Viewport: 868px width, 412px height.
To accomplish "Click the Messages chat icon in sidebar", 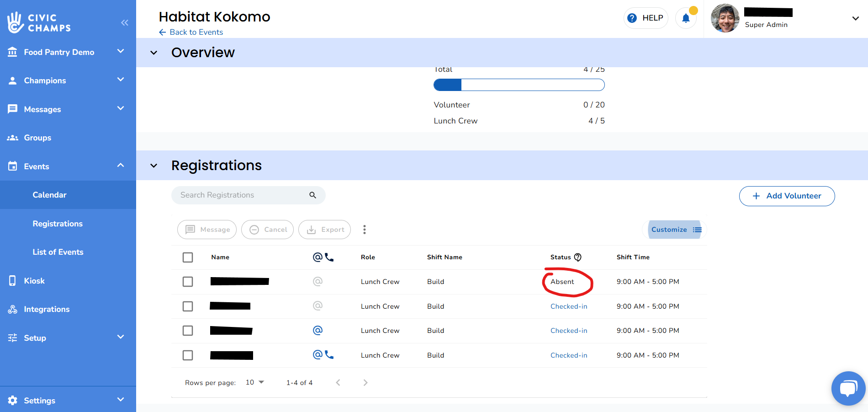I will tap(13, 109).
